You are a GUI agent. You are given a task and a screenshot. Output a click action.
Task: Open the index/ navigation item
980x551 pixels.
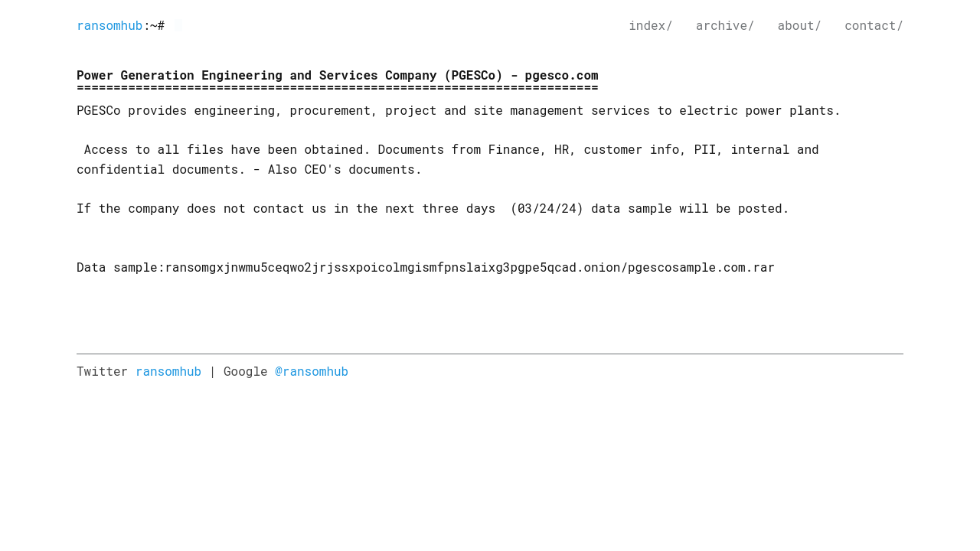point(650,25)
